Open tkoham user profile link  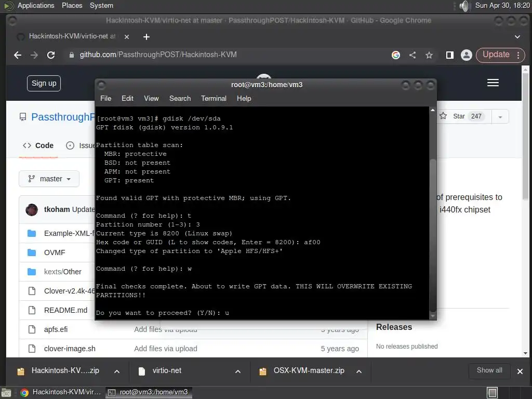click(x=57, y=209)
